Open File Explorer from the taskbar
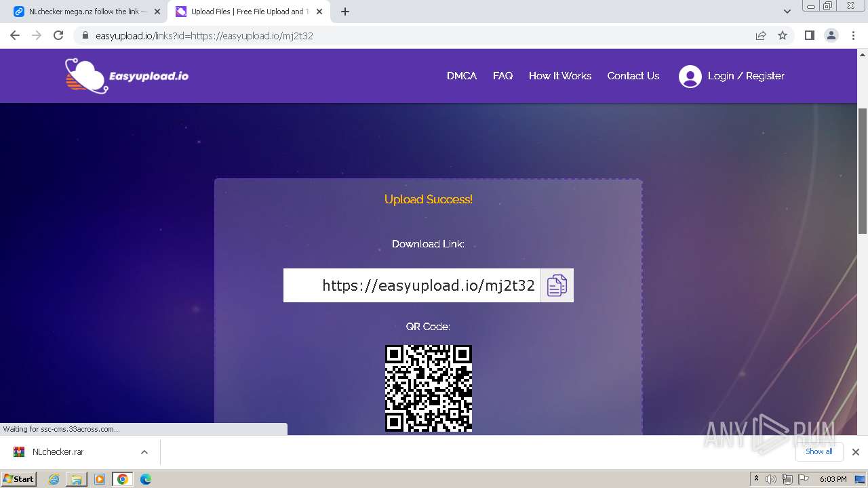Image resolution: width=868 pixels, height=488 pixels. pyautogui.click(x=77, y=479)
